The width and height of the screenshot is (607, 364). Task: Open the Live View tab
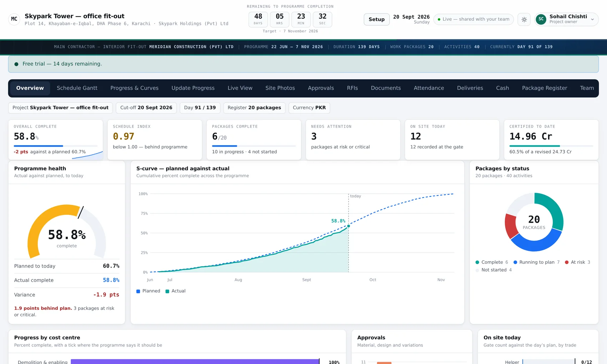point(240,88)
